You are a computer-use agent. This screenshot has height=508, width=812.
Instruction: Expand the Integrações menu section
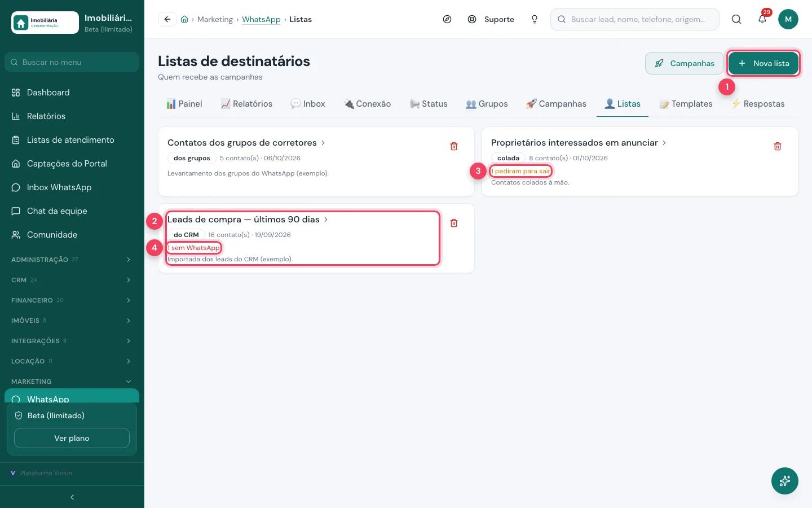(72, 341)
